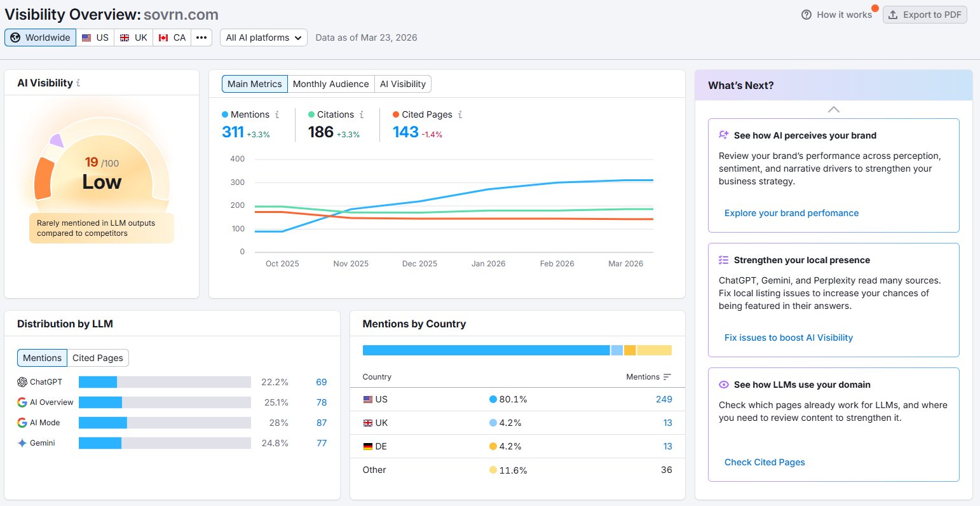980x506 pixels.
Task: Select the UK region filter
Action: [x=133, y=38]
